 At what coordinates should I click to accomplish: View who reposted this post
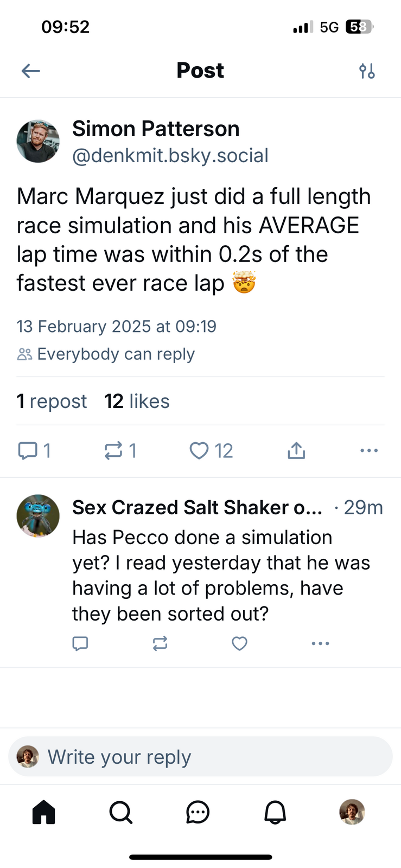coord(52,401)
